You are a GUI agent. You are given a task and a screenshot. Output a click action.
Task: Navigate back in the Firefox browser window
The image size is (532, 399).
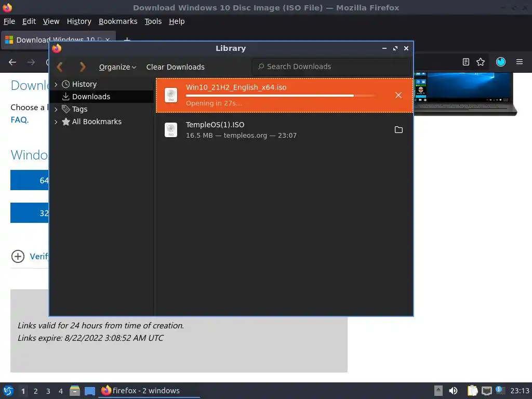click(12, 62)
